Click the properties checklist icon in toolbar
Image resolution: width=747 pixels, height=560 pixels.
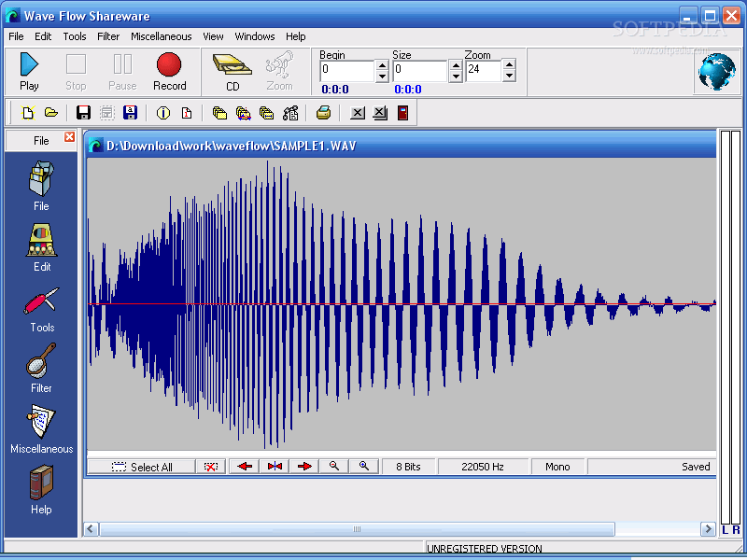[290, 113]
